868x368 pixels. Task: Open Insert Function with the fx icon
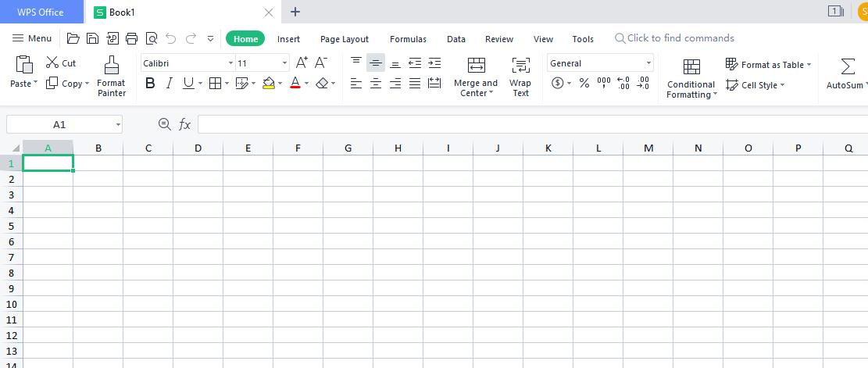point(185,124)
